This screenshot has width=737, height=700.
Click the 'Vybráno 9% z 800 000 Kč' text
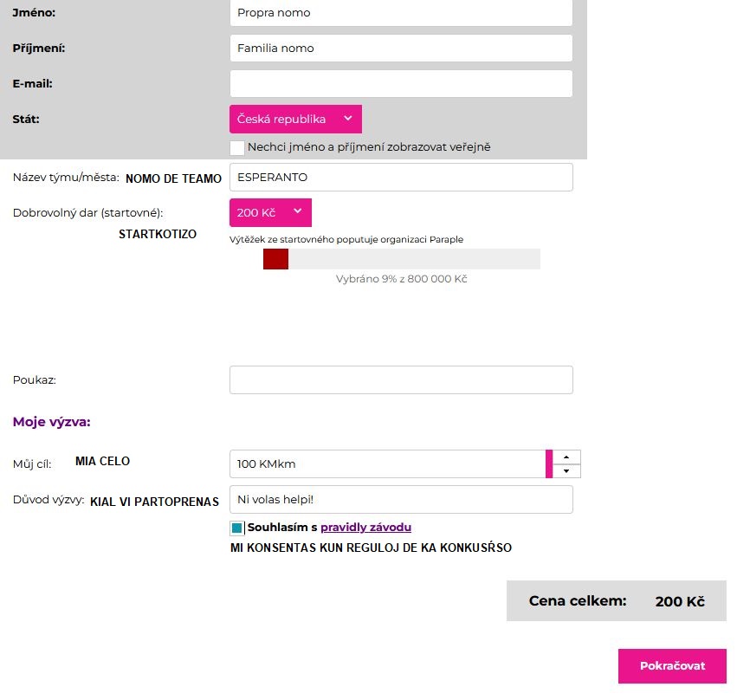(x=401, y=279)
